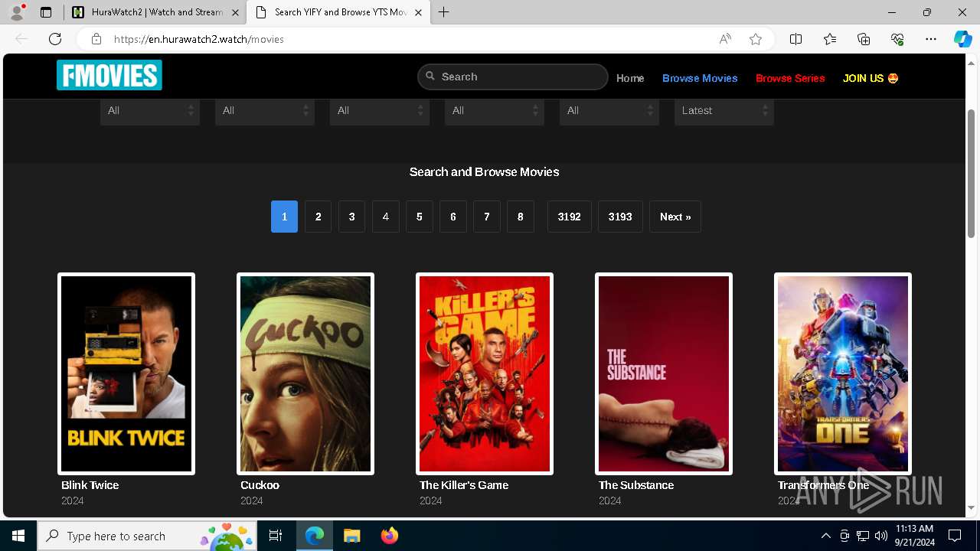This screenshot has width=980, height=551.
Task: Close the Search YIFY tab
Action: (x=418, y=12)
